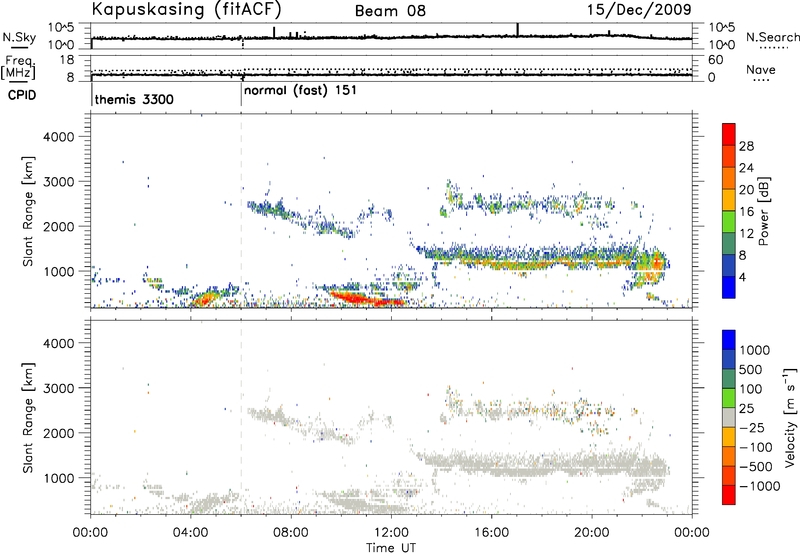The height and width of the screenshot is (554, 800).
Task: Click the '04:00' time tick label
Action: (x=190, y=533)
